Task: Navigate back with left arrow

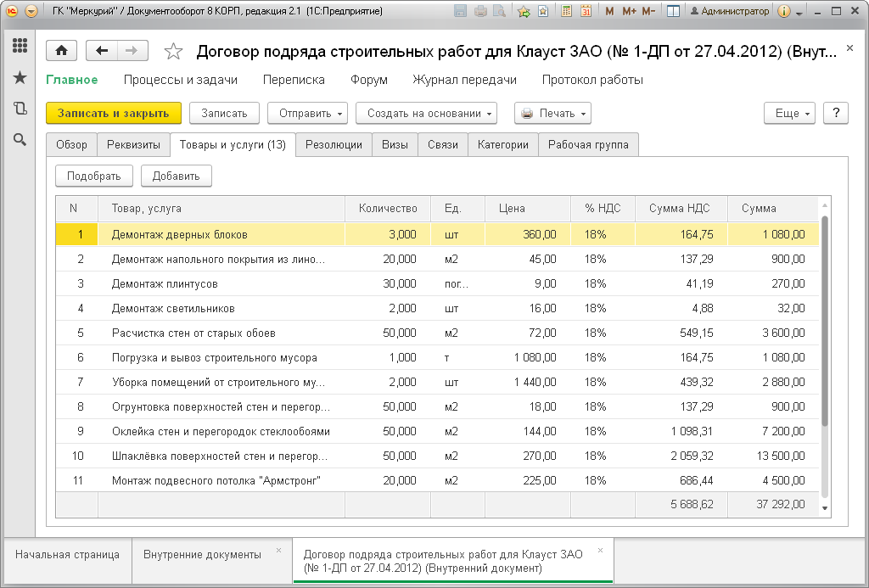Action: 102,51
